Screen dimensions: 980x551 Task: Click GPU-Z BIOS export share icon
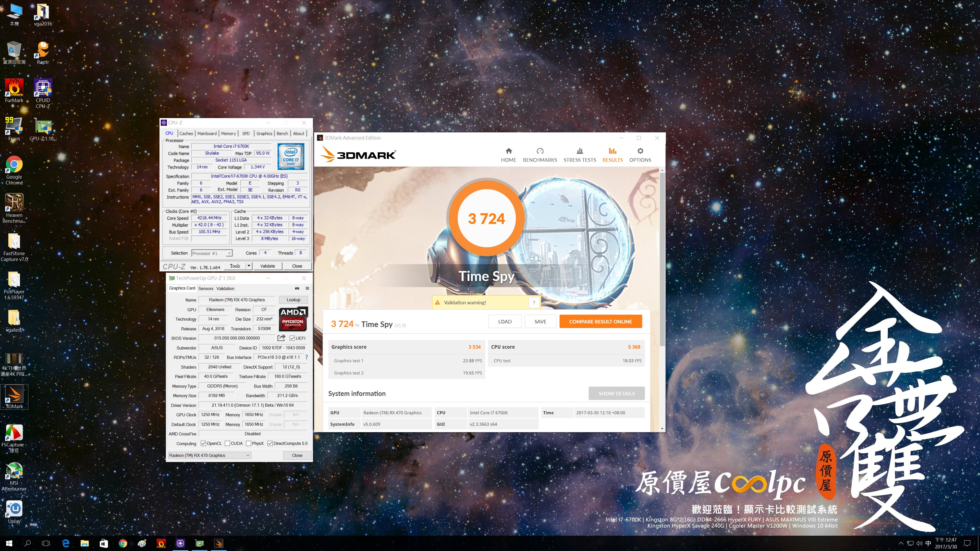tap(281, 338)
